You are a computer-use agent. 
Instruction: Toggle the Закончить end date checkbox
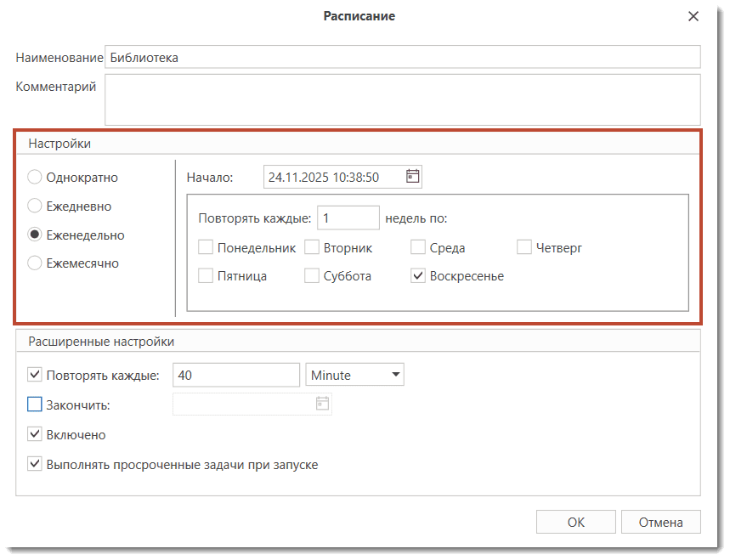[x=35, y=404]
